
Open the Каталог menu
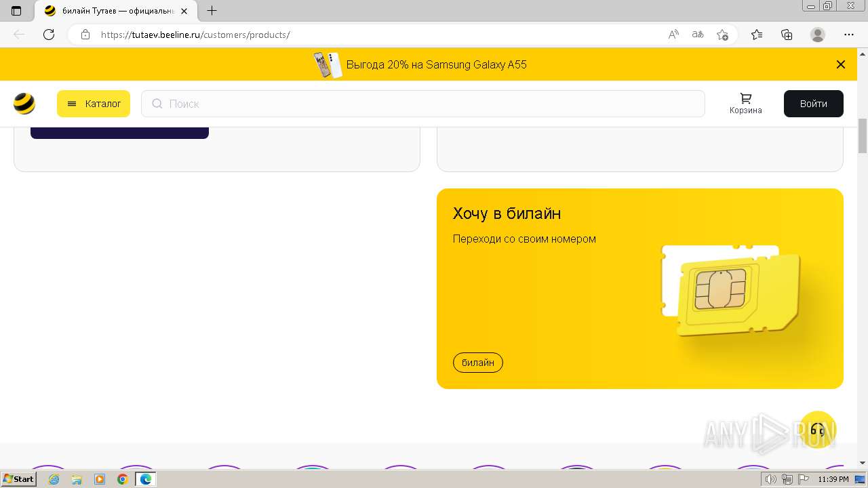coord(94,104)
